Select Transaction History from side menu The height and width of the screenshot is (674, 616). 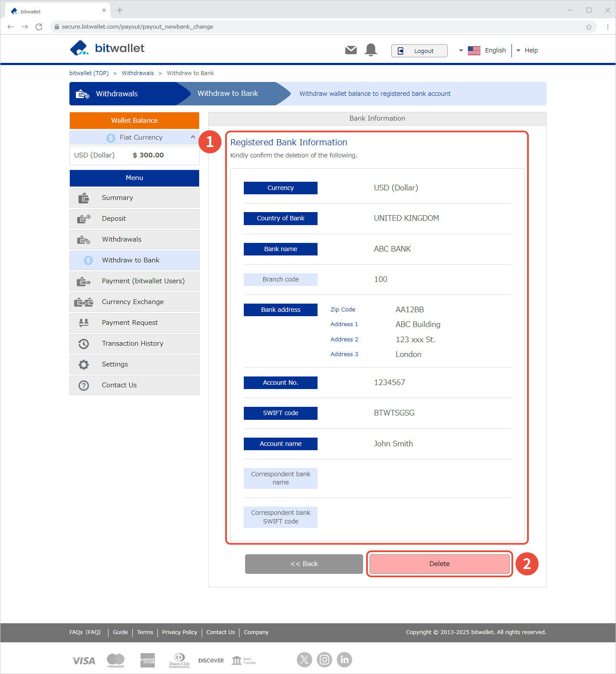pyautogui.click(x=132, y=344)
